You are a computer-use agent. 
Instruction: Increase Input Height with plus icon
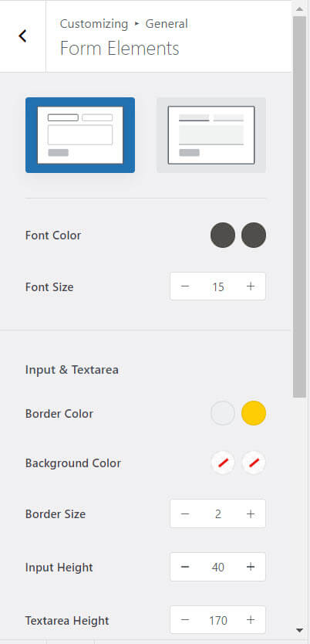pos(251,568)
